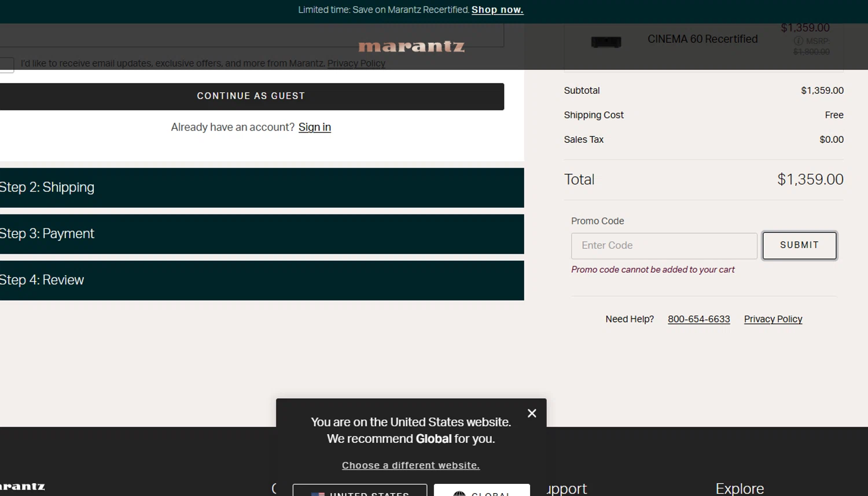Close the website region recommendation popup

[532, 413]
